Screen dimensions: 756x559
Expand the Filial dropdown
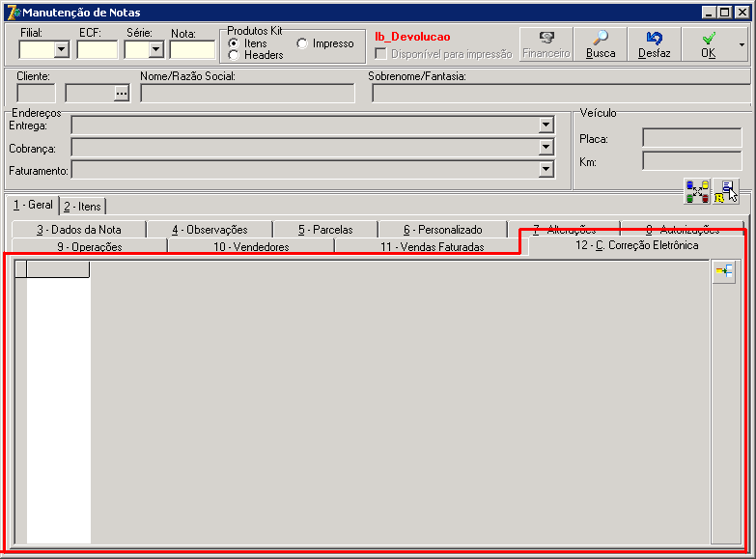pyautogui.click(x=61, y=49)
